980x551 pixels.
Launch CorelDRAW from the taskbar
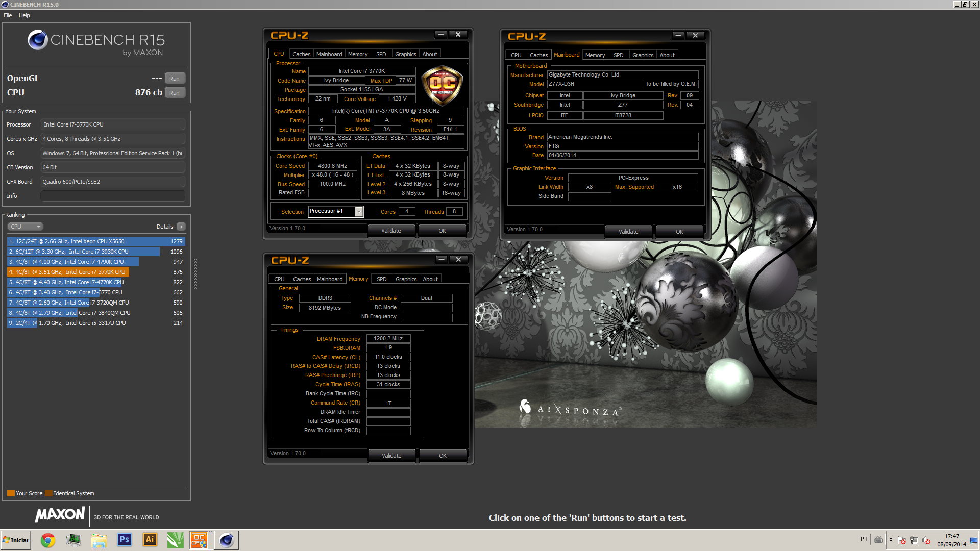[x=175, y=540]
